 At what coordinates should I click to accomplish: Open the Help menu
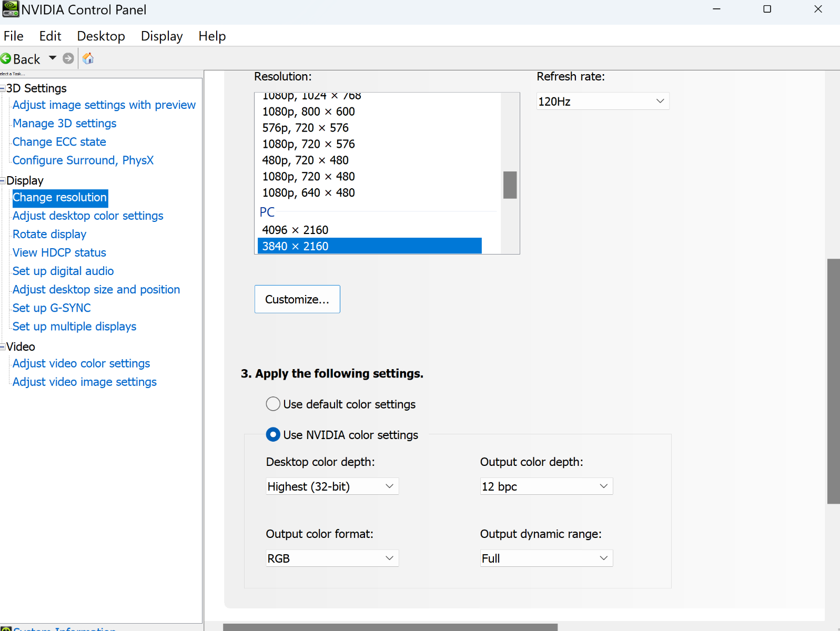click(x=212, y=36)
